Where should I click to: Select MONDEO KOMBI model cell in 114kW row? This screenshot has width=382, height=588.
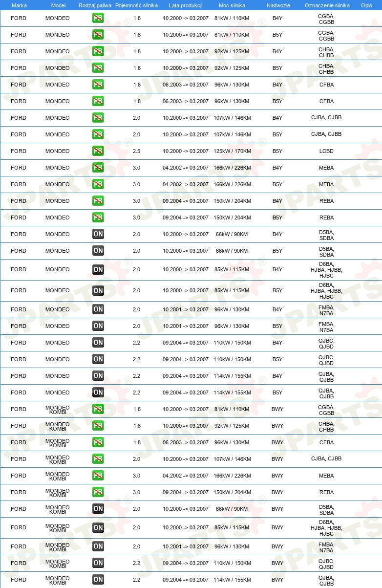(x=58, y=580)
